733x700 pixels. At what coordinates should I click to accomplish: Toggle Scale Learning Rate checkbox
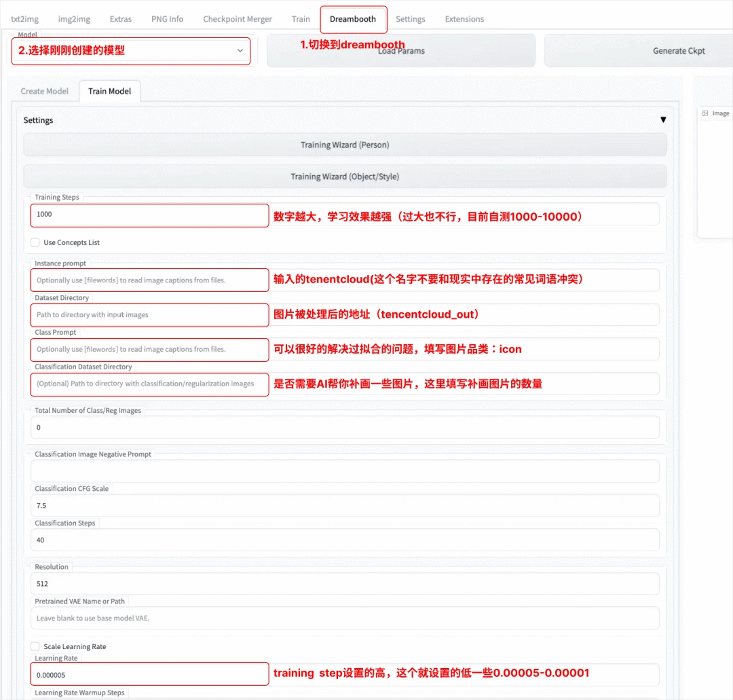(x=35, y=646)
